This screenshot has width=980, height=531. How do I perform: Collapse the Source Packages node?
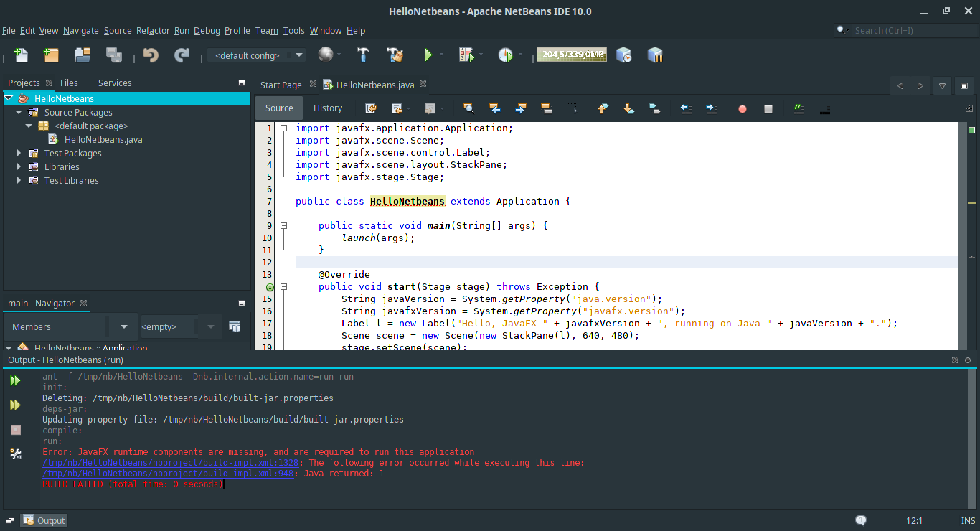pos(19,112)
